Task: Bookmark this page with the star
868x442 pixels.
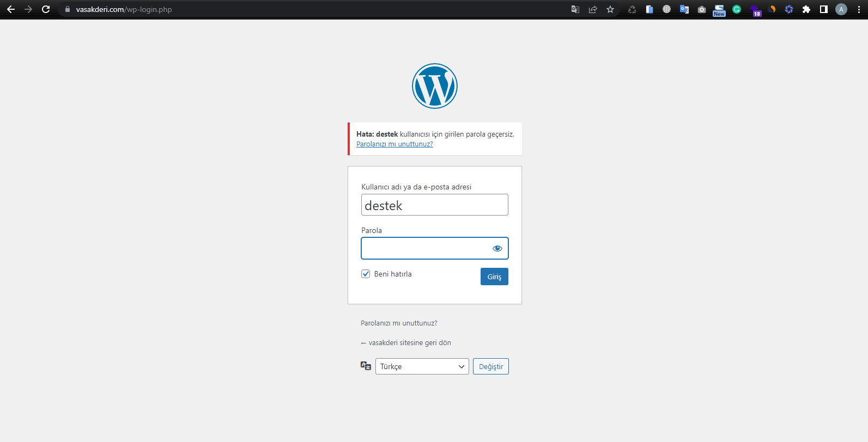Action: coord(610,9)
